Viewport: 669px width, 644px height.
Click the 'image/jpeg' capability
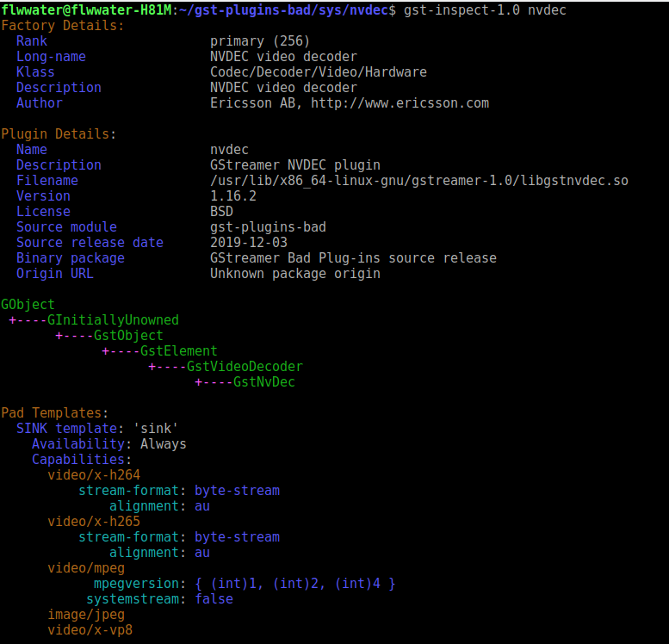click(86, 615)
